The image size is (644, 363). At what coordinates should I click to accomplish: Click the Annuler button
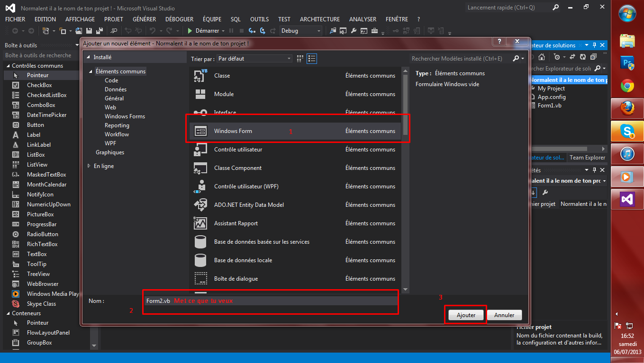click(x=504, y=315)
